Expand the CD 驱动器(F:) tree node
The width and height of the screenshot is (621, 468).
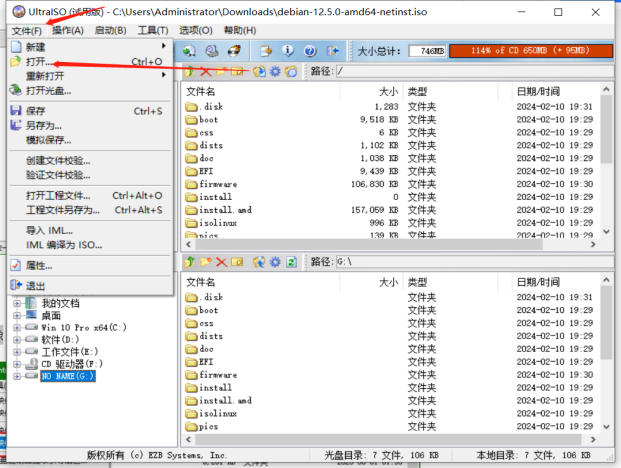click(x=17, y=365)
